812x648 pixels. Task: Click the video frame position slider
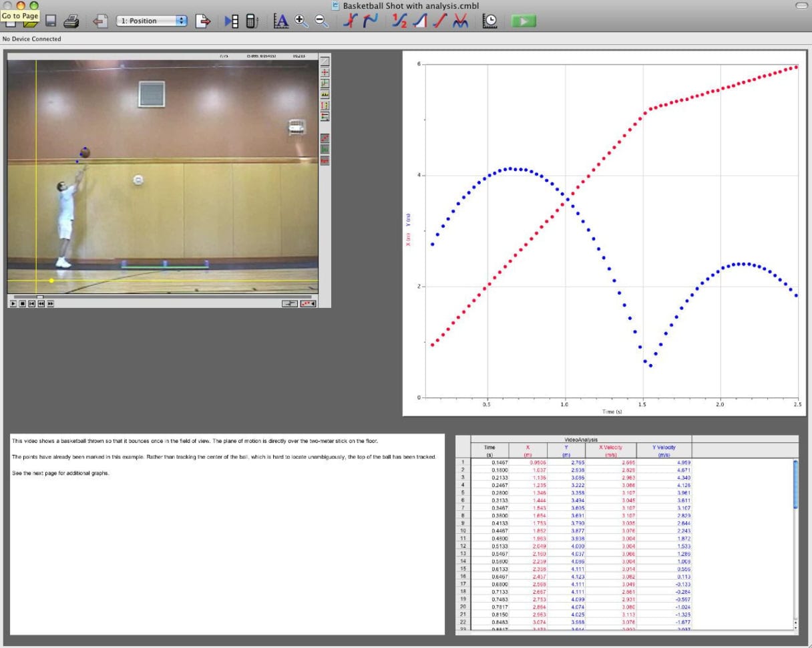point(39,297)
